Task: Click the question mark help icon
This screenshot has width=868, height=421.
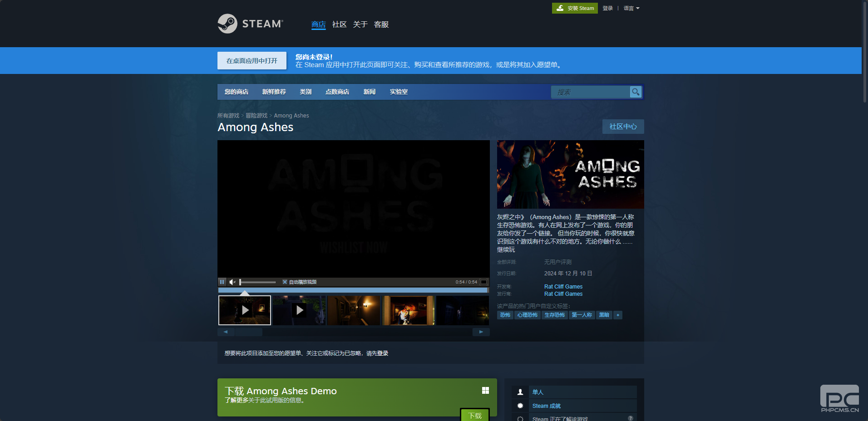Action: 631,418
